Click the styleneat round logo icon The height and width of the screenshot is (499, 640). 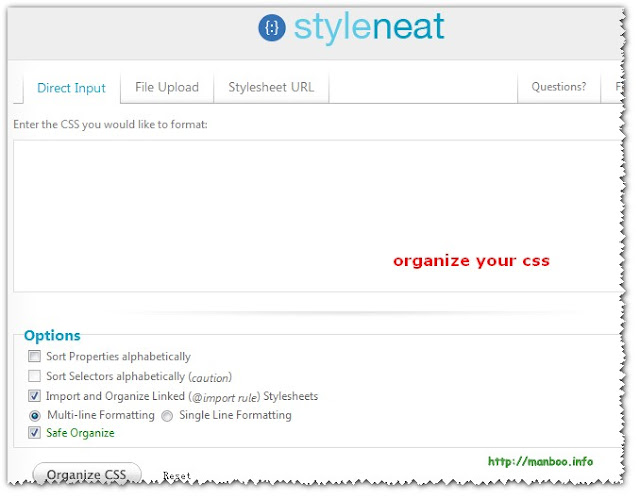click(x=272, y=27)
